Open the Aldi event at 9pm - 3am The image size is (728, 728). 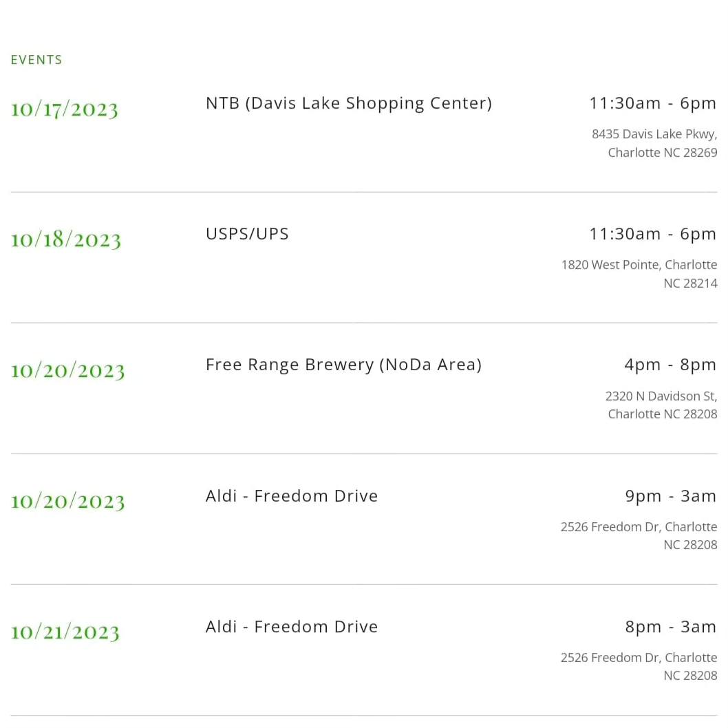(x=292, y=496)
